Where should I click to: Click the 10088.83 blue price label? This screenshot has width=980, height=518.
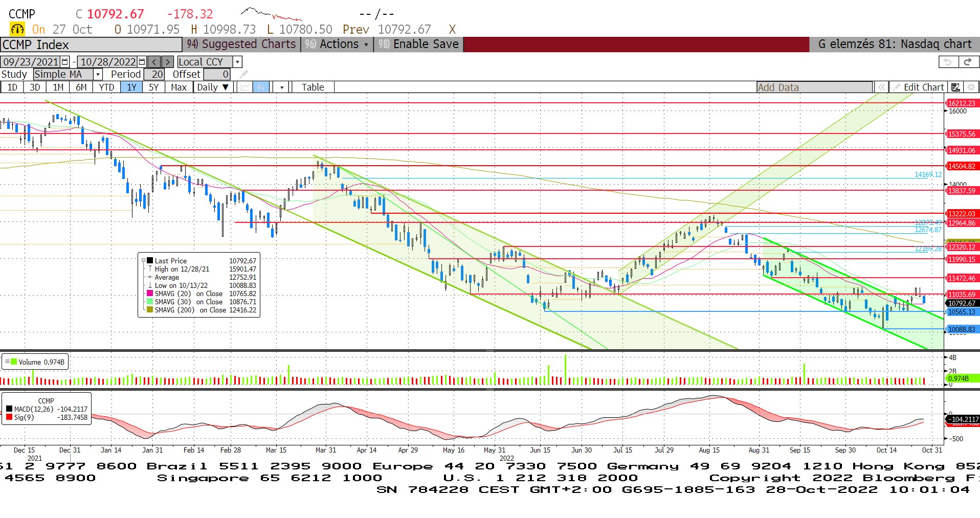pyautogui.click(x=962, y=329)
